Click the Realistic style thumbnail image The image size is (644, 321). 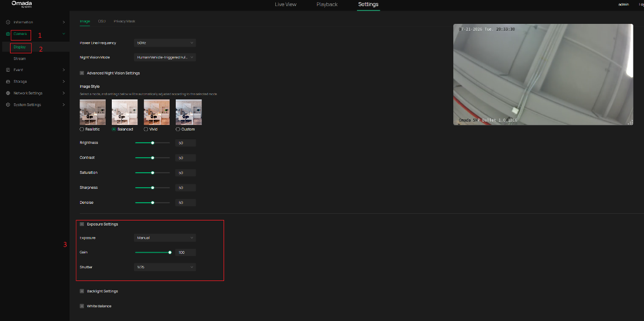pos(92,112)
